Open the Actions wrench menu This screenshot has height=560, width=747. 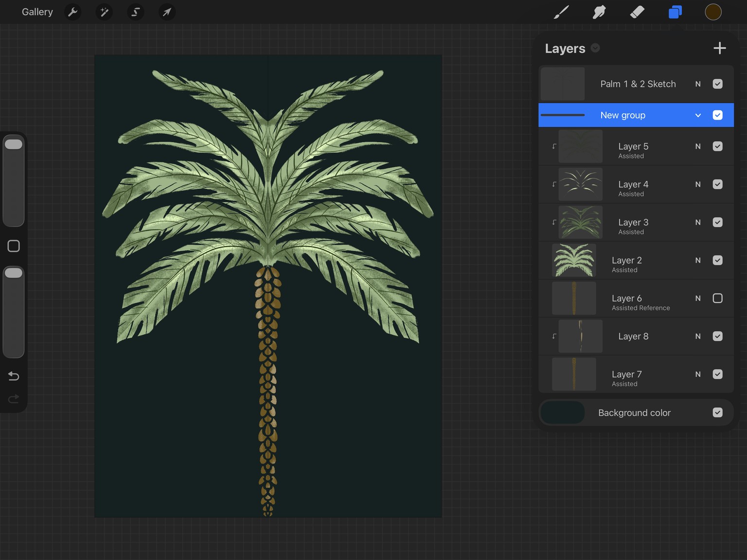pyautogui.click(x=72, y=12)
